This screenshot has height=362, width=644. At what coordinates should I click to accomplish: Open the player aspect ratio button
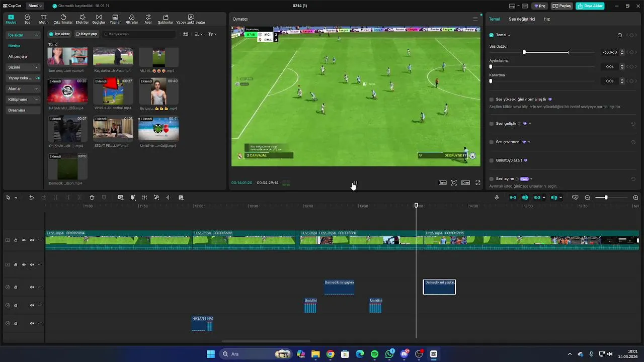click(x=465, y=183)
